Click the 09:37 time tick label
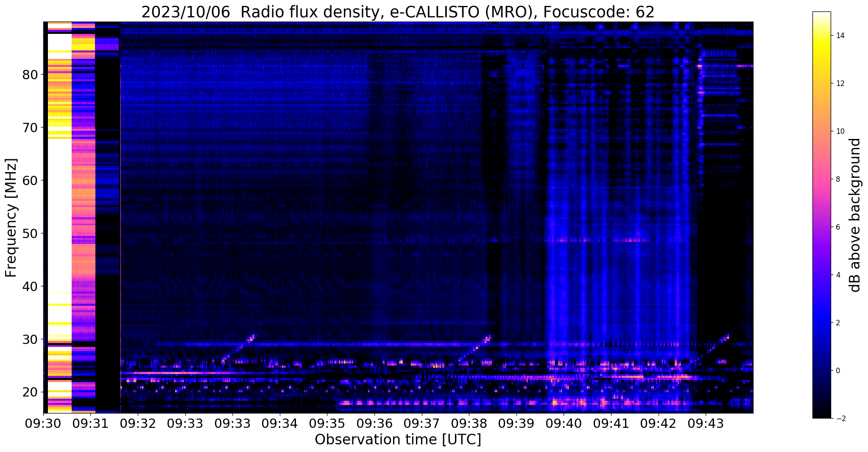Image resolution: width=868 pixels, height=452 pixels. [x=422, y=424]
